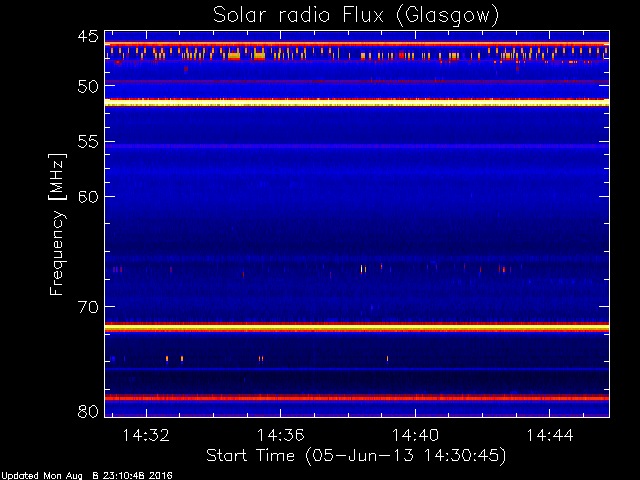Click the 70 frequency axis label
Screen dimensions: 640x480
coord(88,307)
